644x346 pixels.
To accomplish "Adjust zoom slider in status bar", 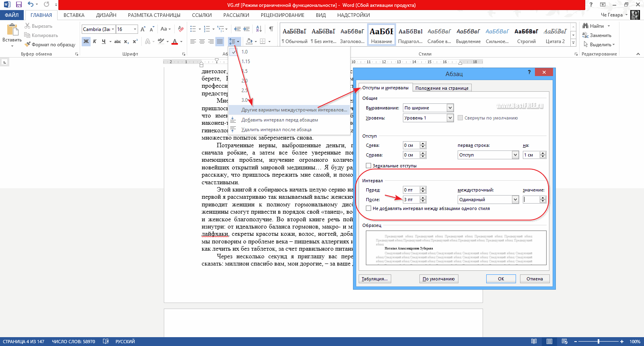I will [599, 342].
